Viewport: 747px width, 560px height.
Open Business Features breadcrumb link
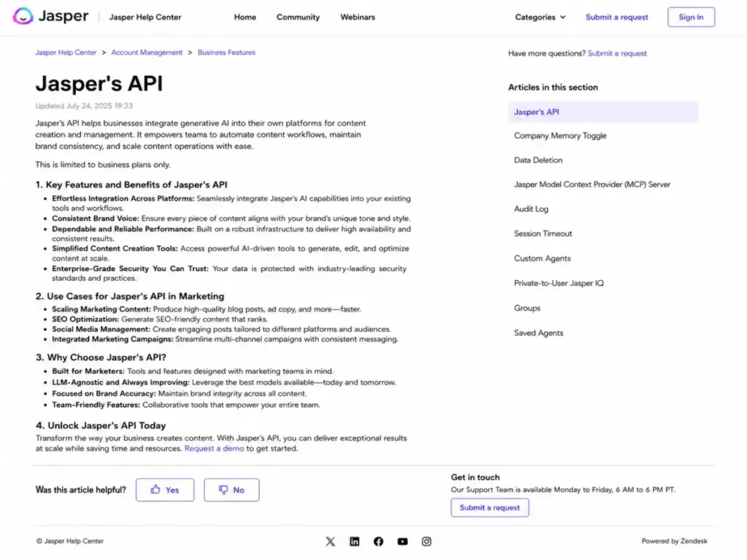click(x=226, y=52)
